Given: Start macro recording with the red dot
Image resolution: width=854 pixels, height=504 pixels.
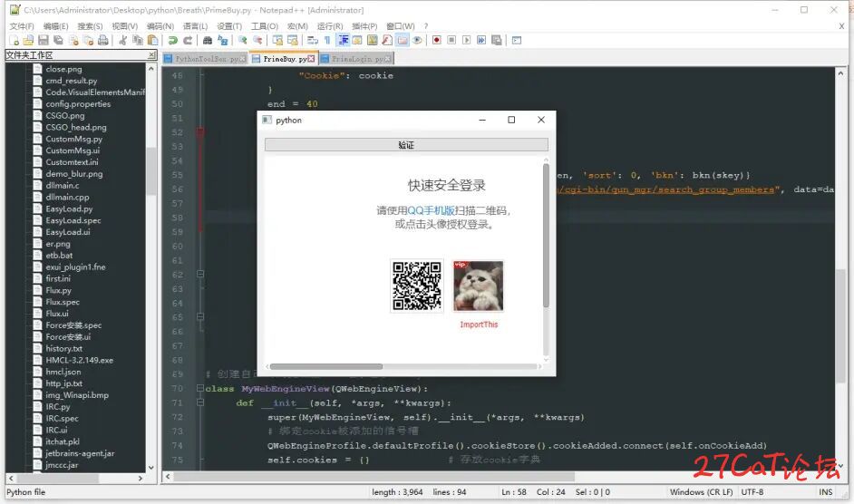Looking at the screenshot, I should [436, 40].
